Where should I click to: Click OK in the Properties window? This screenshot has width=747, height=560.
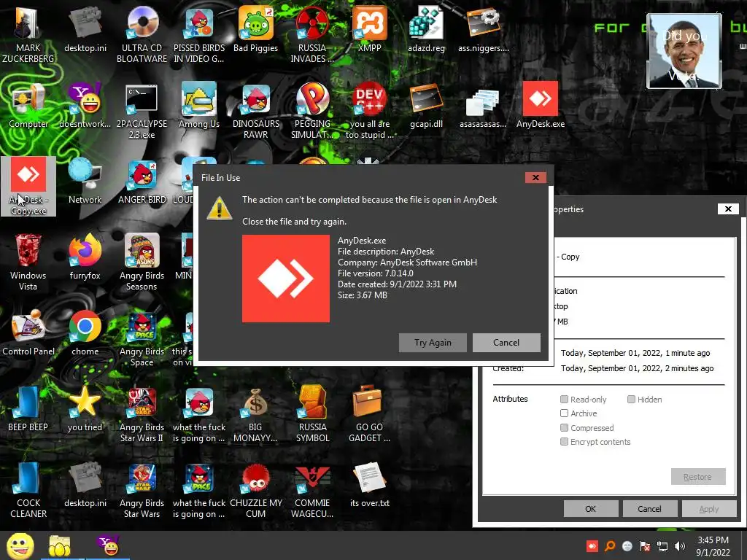(591, 508)
